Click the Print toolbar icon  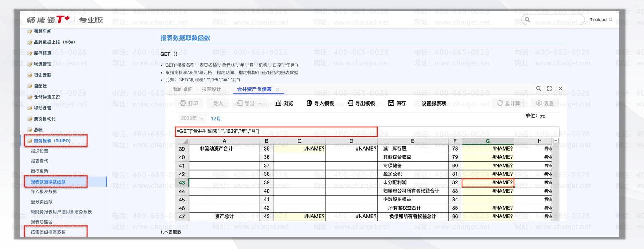pyautogui.click(x=183, y=103)
